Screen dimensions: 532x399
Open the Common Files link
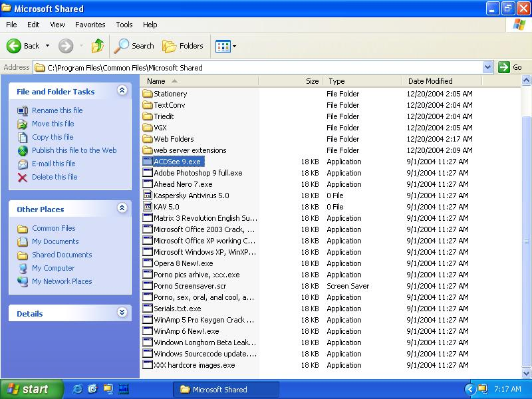(54, 228)
